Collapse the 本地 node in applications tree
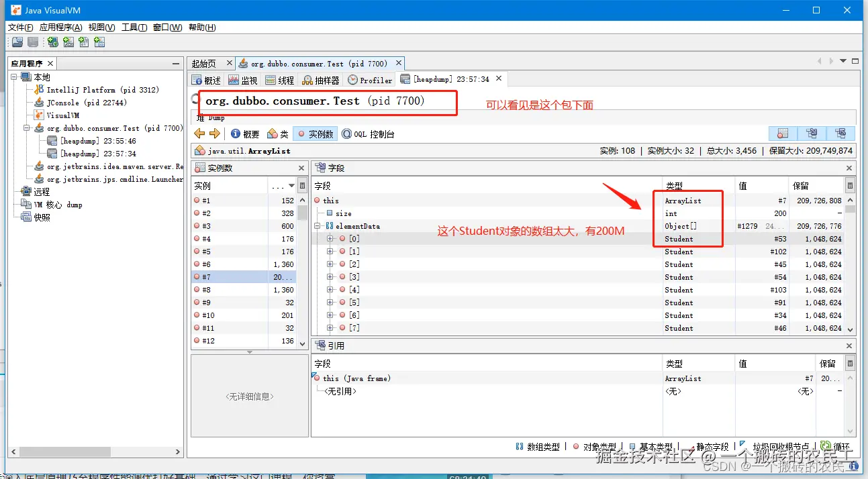 tap(15, 75)
